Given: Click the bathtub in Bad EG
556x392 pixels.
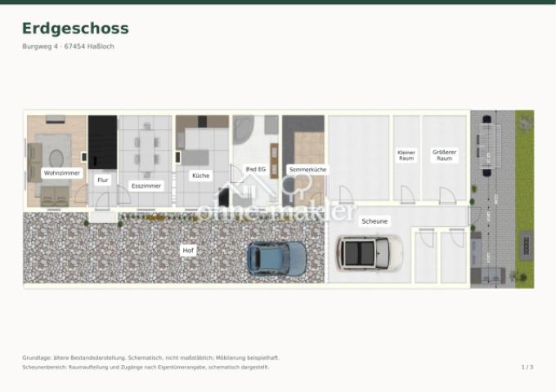Looking at the screenshot, I should (243, 129).
